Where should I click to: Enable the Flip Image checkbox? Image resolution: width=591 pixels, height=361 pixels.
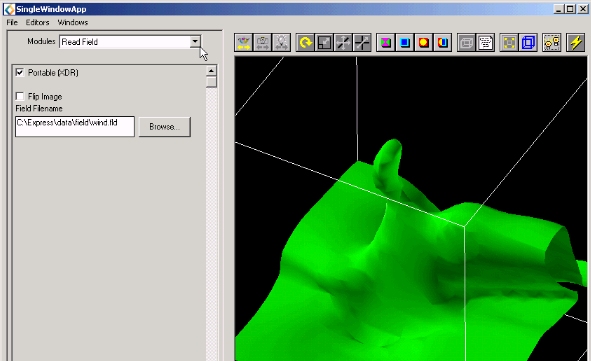point(20,96)
